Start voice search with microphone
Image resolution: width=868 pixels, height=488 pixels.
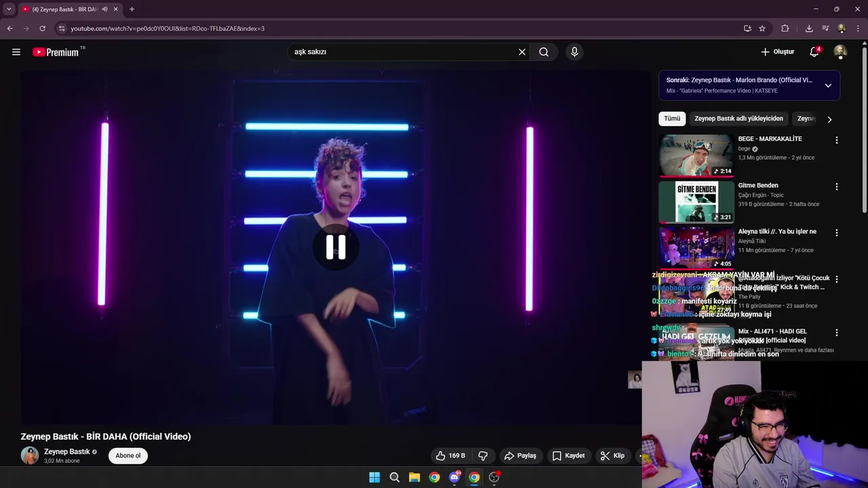(574, 52)
